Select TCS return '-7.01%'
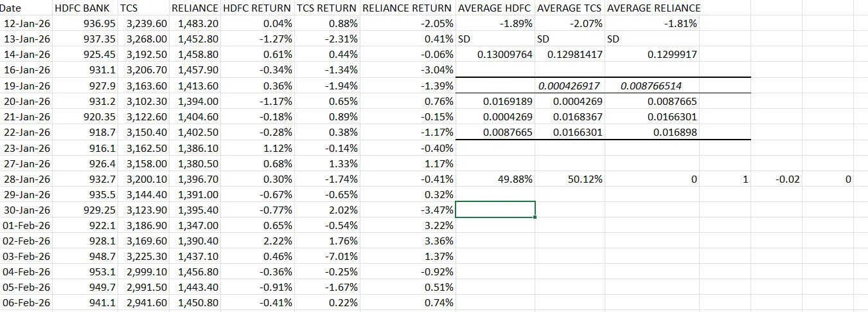The width and height of the screenshot is (868, 312). [327, 256]
